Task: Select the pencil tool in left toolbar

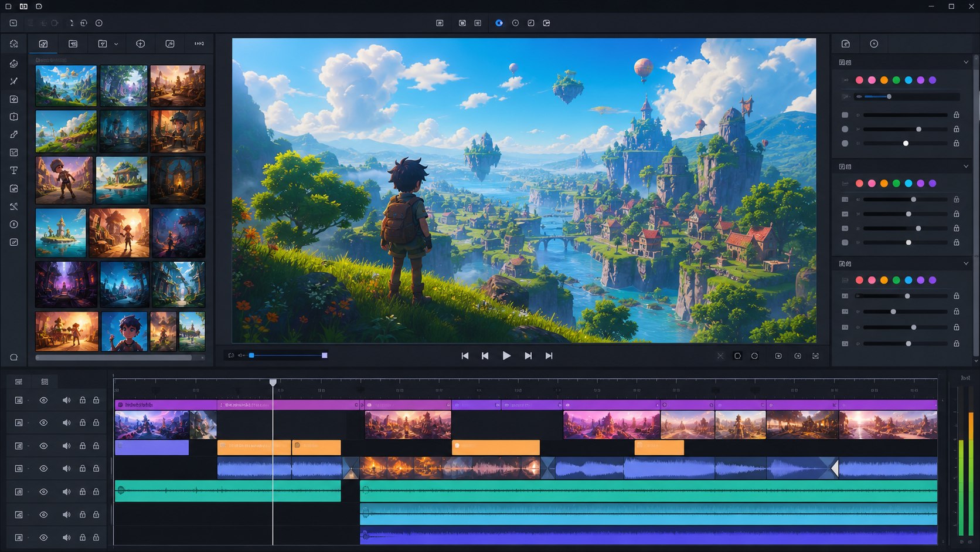Action: [x=14, y=134]
